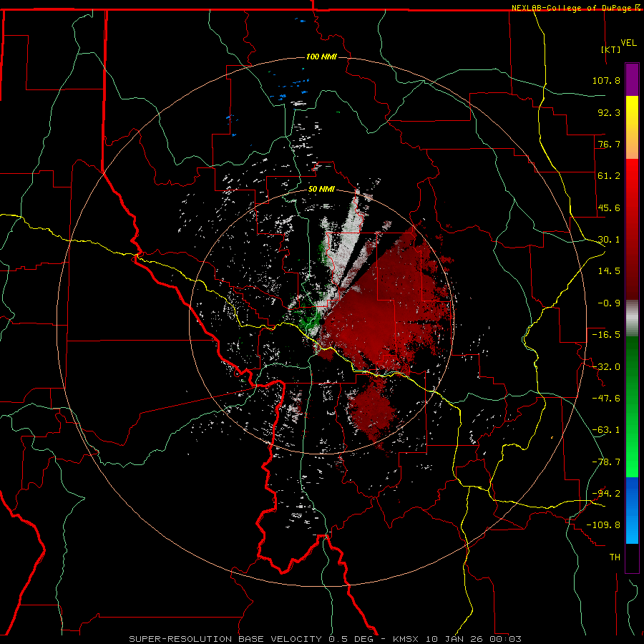Click the 45.6 velocity scale value
644x644 pixels.
609,208
